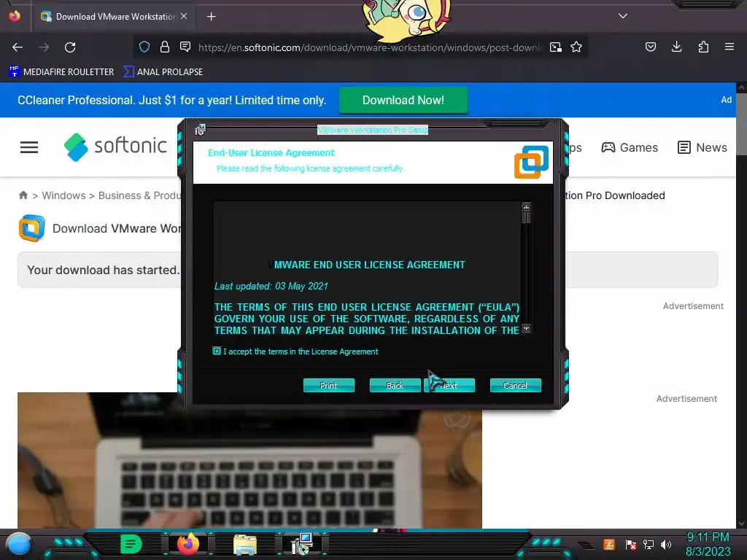Image resolution: width=747 pixels, height=560 pixels.
Task: Go to Softonic home breadcrumb icon
Action: (23, 195)
